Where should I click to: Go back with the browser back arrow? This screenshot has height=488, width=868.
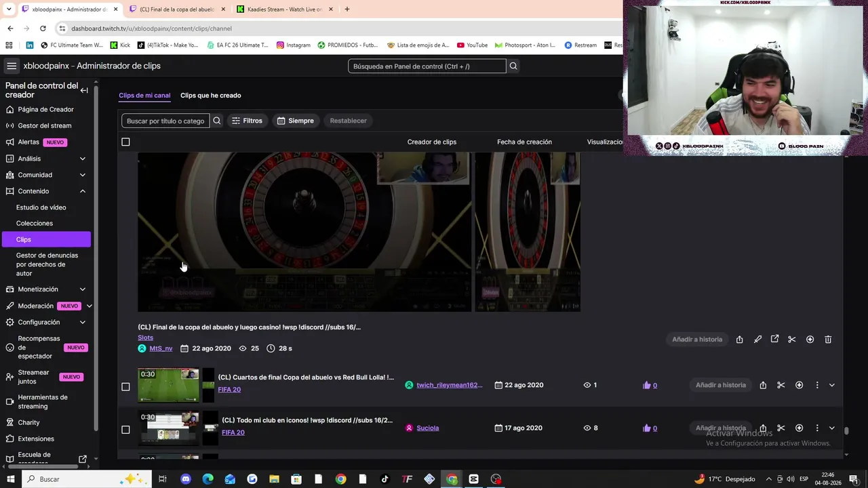[x=10, y=28]
